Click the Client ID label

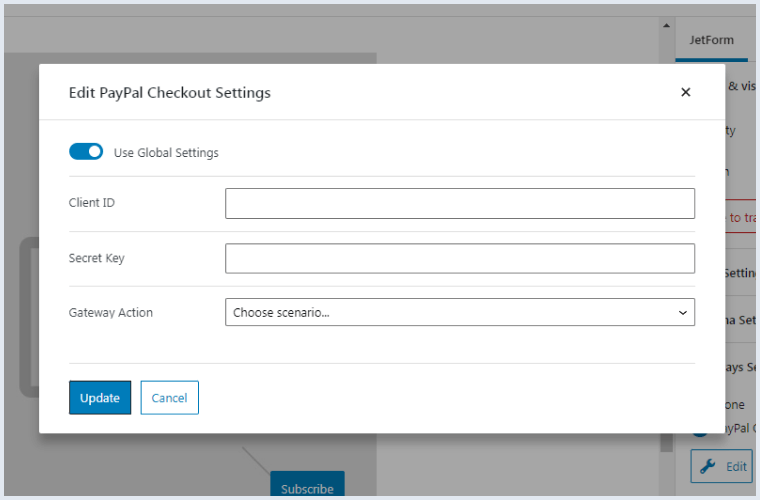92,203
